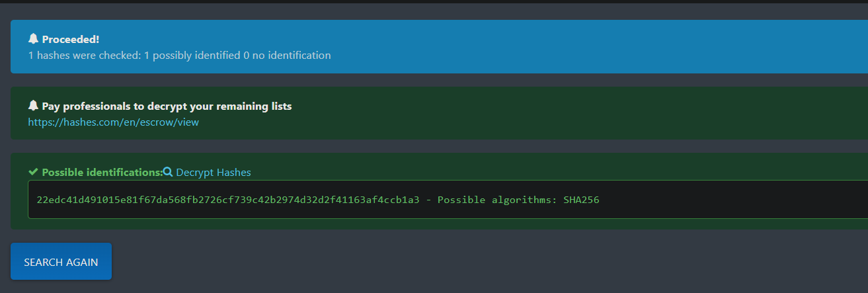Click the "1 possibly identified" text

pyautogui.click(x=192, y=56)
